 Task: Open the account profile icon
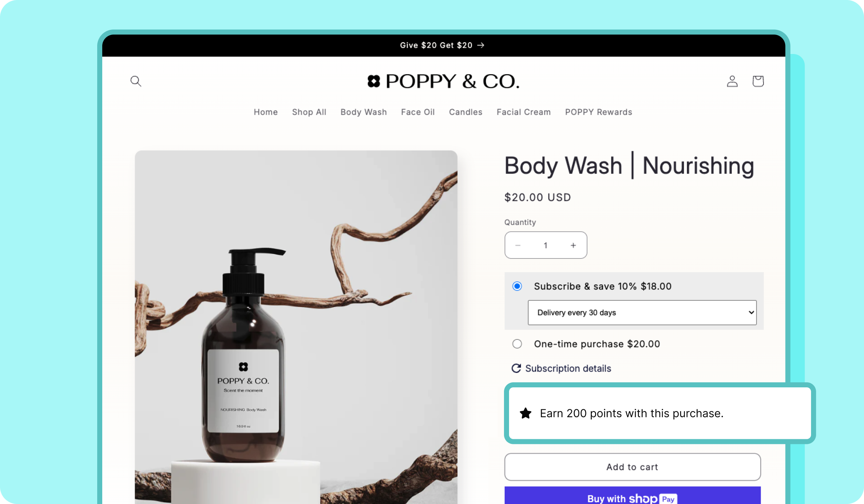click(x=732, y=81)
